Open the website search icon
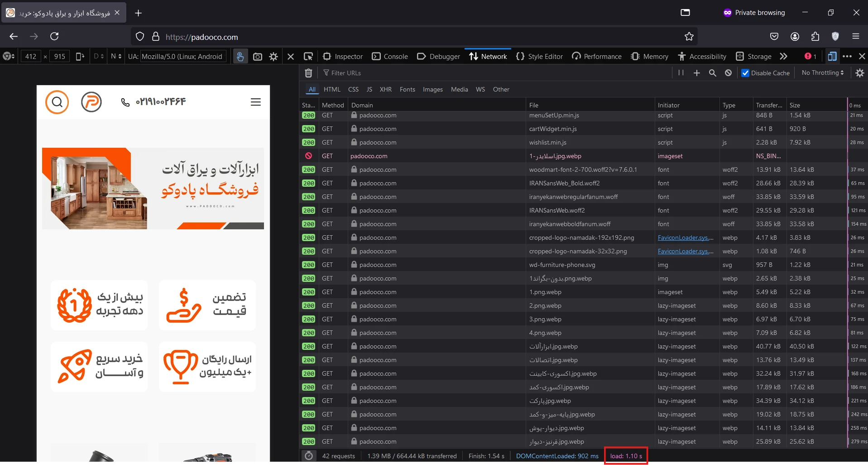This screenshot has width=868, height=465. coord(57,102)
